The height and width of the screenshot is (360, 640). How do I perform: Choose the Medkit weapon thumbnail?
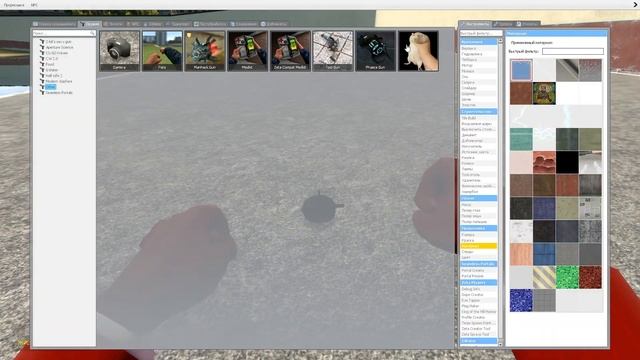[247, 51]
